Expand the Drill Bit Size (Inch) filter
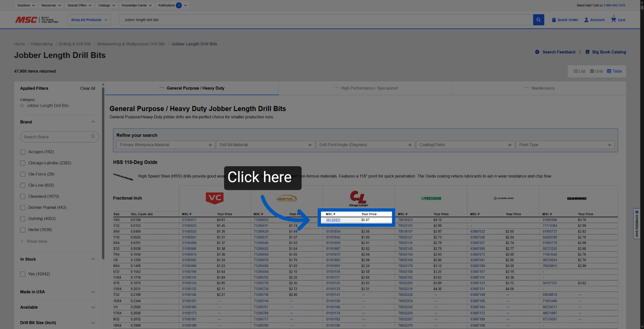 coord(93,323)
